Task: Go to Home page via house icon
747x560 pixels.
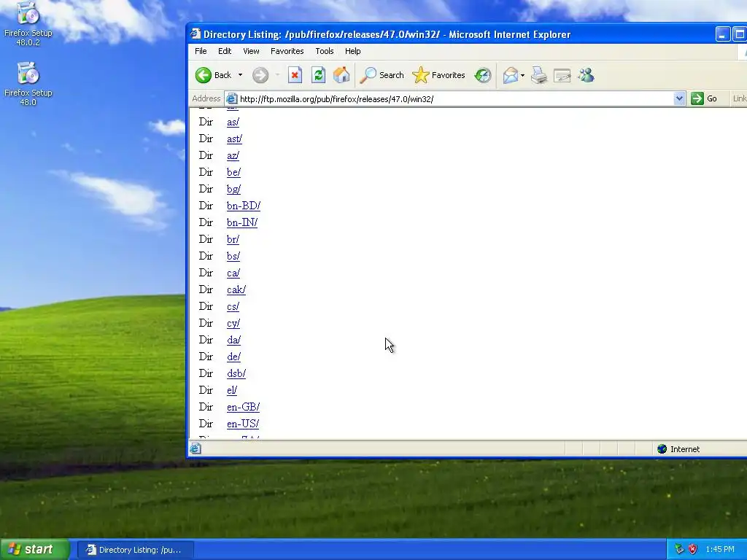Action: pyautogui.click(x=341, y=75)
